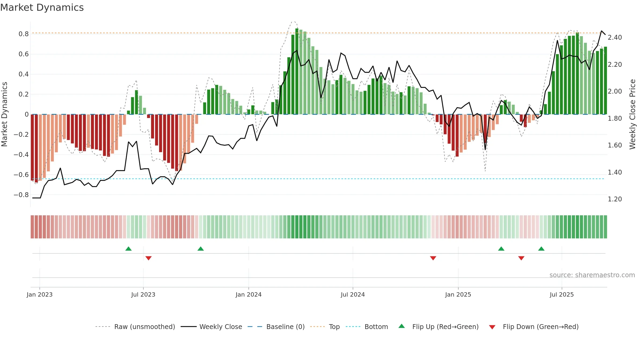Click the red flip-down marker just after Jul 2023
The image size is (644, 362).
tap(148, 258)
